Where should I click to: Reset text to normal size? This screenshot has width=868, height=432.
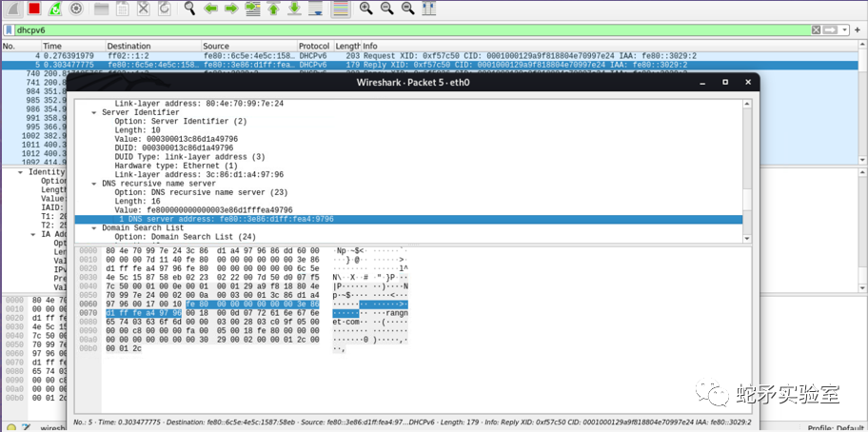tap(407, 9)
